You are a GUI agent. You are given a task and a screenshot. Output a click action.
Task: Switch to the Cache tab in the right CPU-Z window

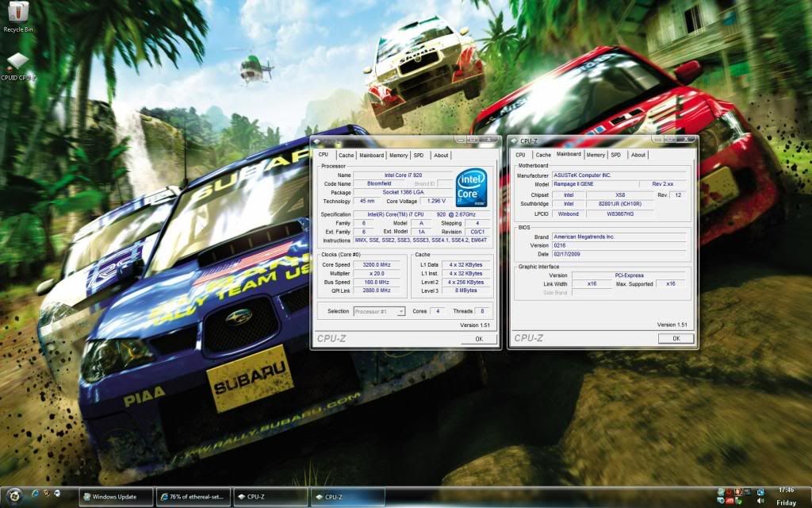click(543, 155)
